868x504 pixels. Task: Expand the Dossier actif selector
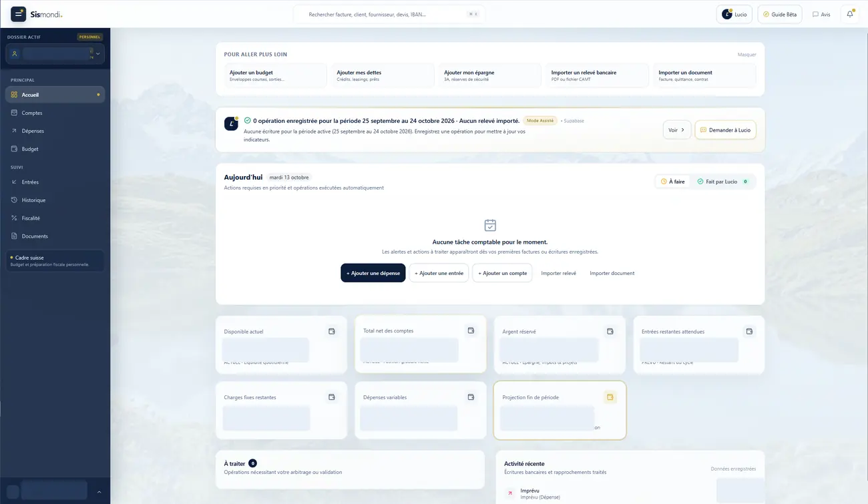tap(55, 53)
